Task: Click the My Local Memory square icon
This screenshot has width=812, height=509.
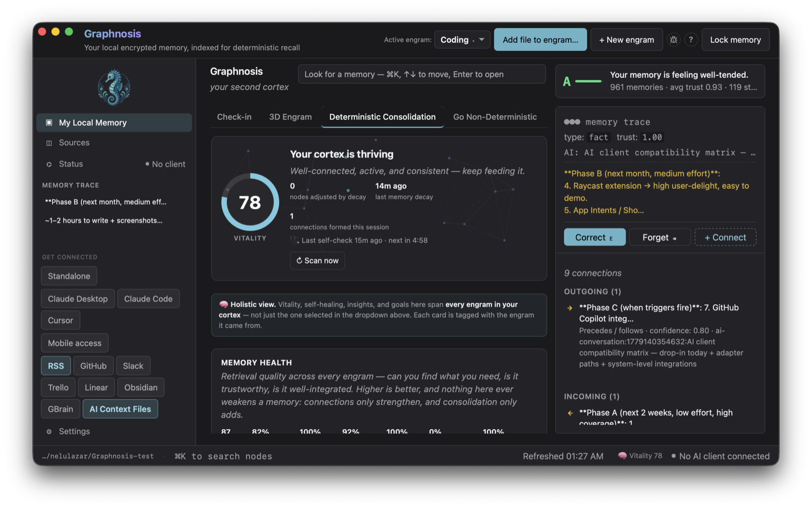Action: coord(49,122)
